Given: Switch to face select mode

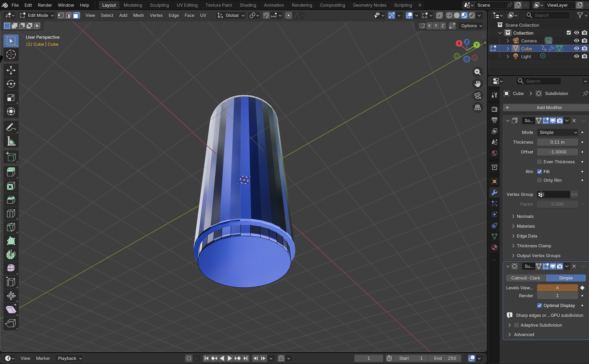Looking at the screenshot, I should point(76,15).
